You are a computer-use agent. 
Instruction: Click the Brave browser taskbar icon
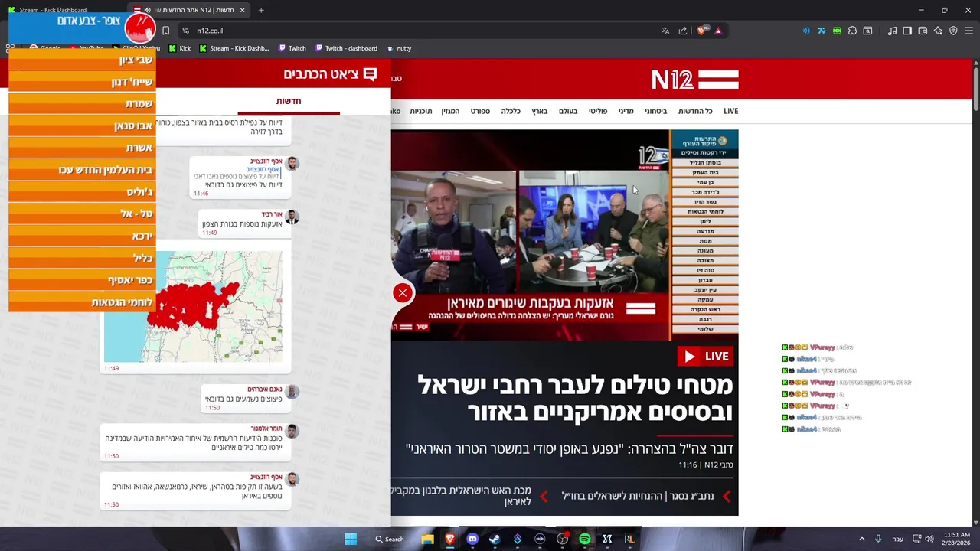[450, 539]
